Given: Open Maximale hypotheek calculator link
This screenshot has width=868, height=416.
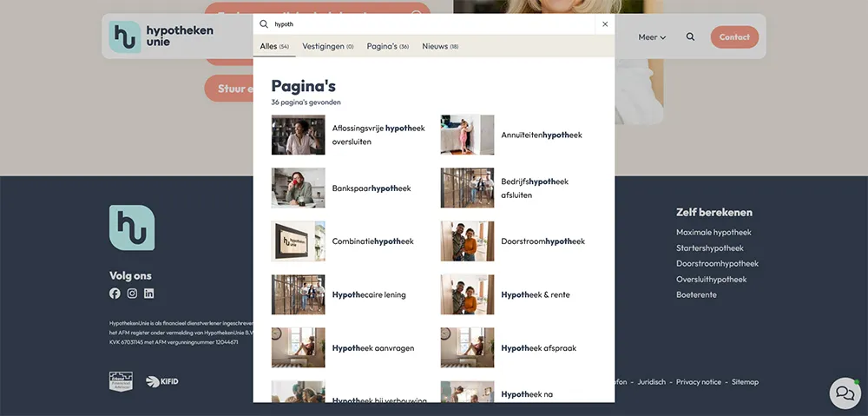Looking at the screenshot, I should (x=713, y=233).
